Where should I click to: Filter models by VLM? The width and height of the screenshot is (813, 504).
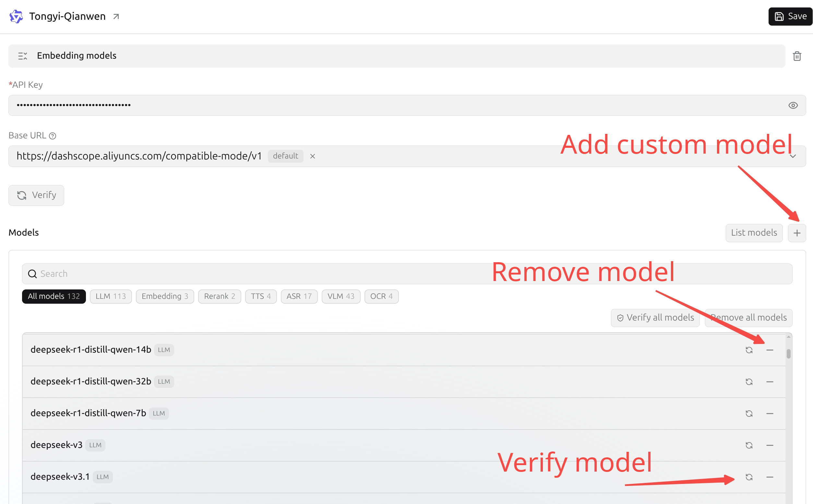[341, 296]
